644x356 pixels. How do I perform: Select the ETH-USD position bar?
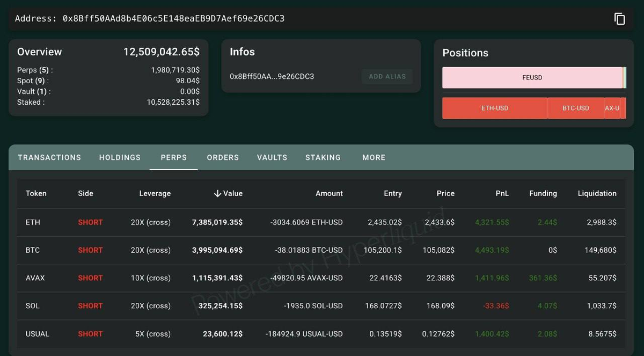[494, 108]
